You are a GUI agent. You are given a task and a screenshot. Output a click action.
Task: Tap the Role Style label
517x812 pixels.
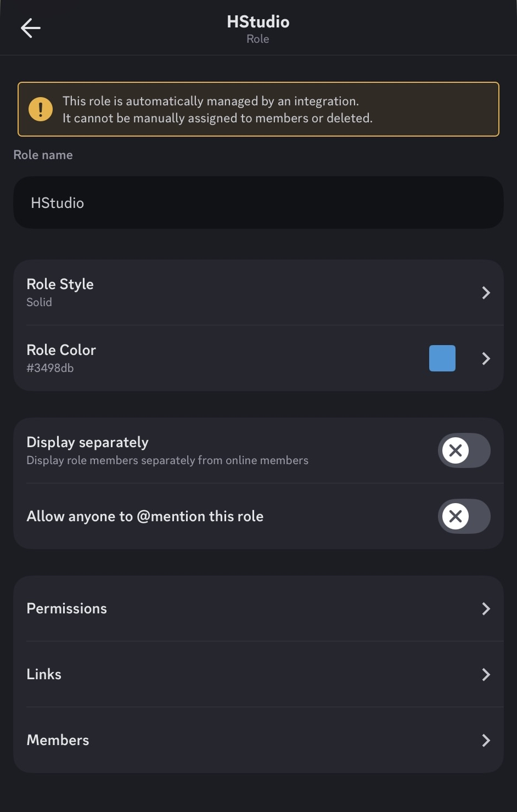click(60, 284)
